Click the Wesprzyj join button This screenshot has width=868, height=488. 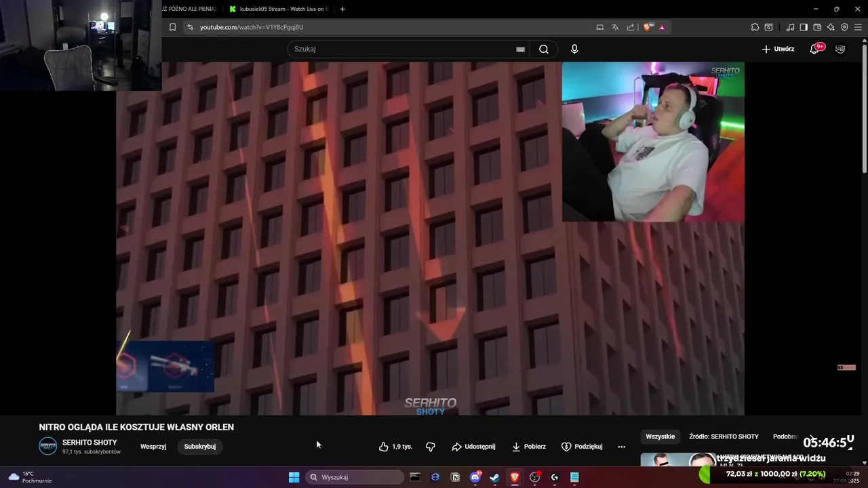(153, 447)
